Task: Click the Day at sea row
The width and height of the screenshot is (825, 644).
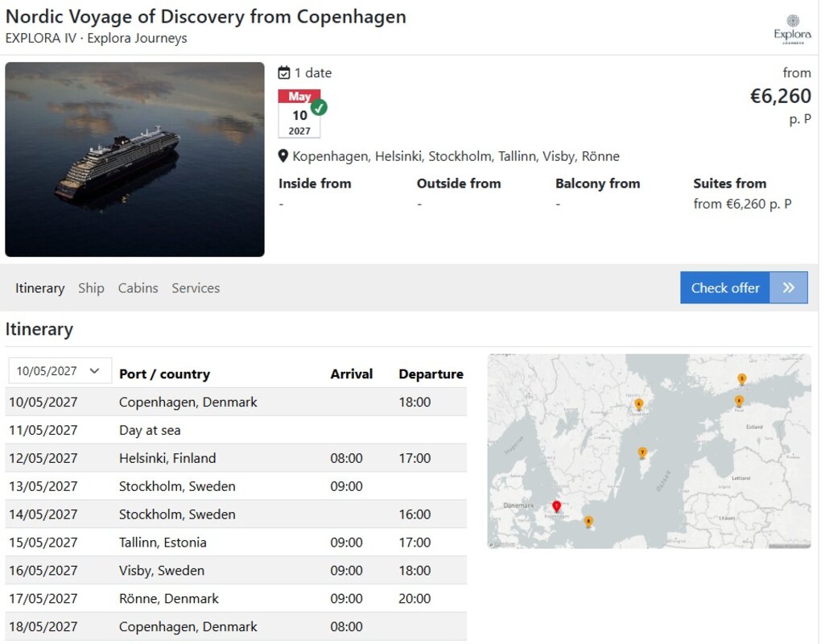Action: pos(236,430)
